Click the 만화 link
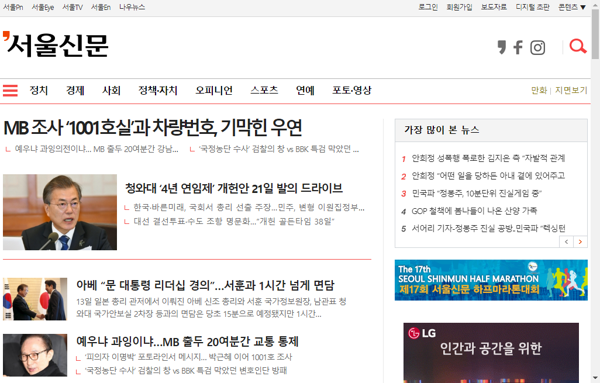Image resolution: width=600 pixels, height=383 pixels. [539, 90]
